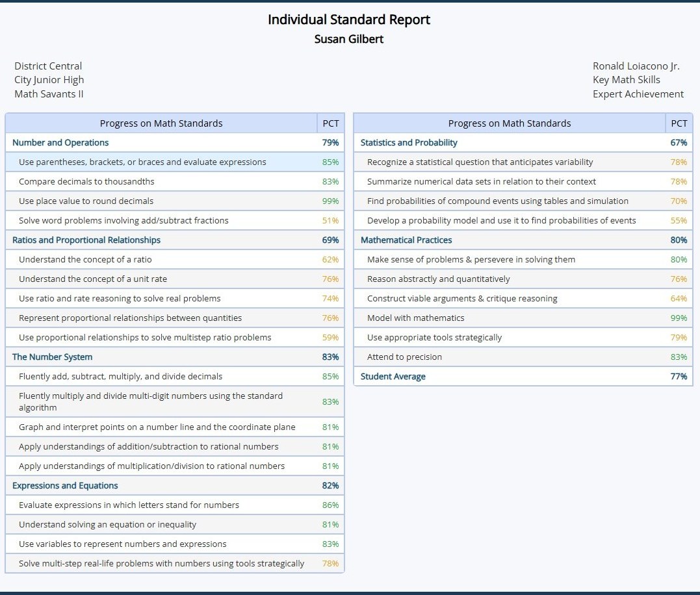Select 'Compare decimals to thousandths' row
The height and width of the screenshot is (595, 700).
tap(175, 181)
